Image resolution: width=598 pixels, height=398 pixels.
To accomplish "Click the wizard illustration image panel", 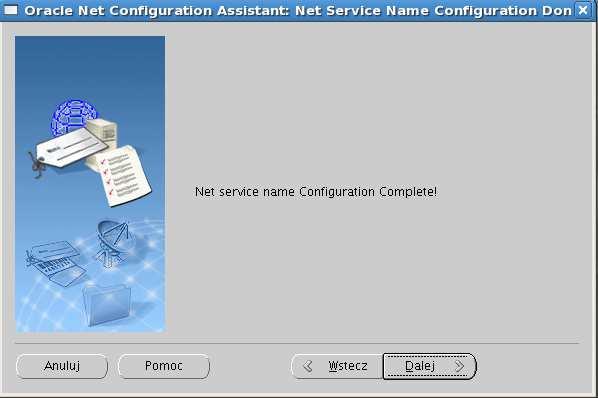I will pos(90,184).
